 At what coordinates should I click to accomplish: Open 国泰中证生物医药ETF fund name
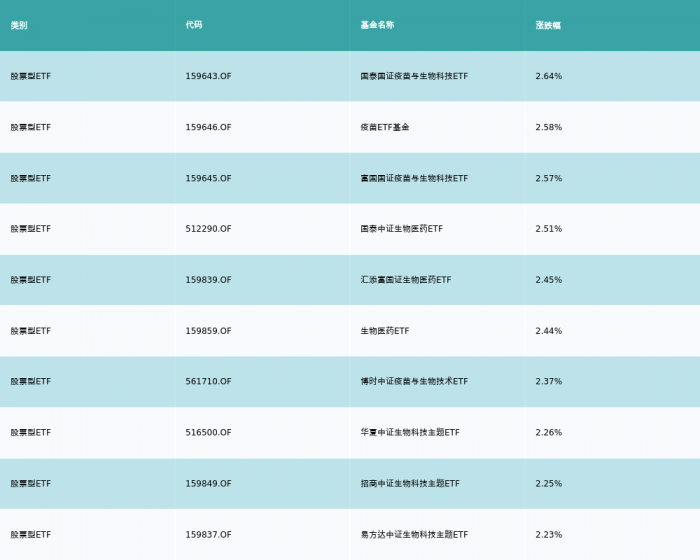401,229
